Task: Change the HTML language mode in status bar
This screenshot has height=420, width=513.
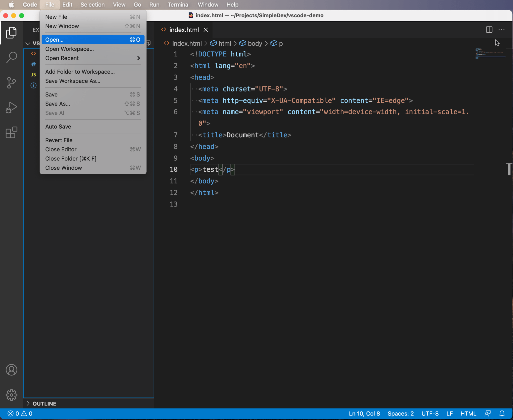Action: point(468,414)
